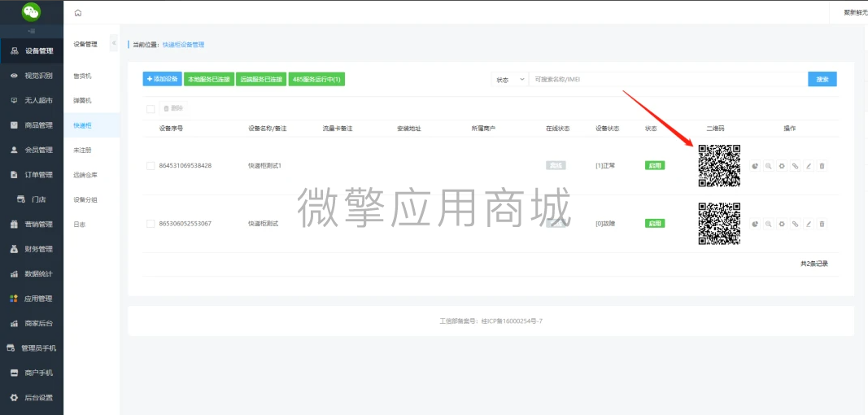Select 快递柜 in the submenu
Image resolution: width=868 pixels, height=415 pixels.
pos(91,125)
